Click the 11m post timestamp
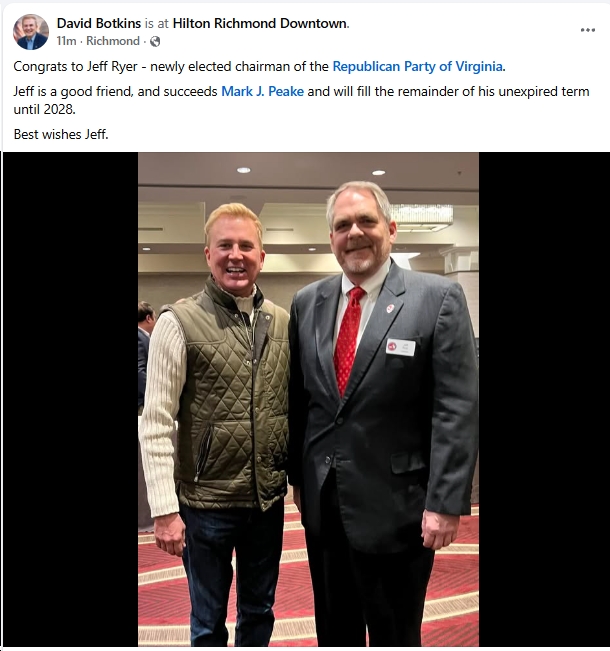 click(66, 41)
